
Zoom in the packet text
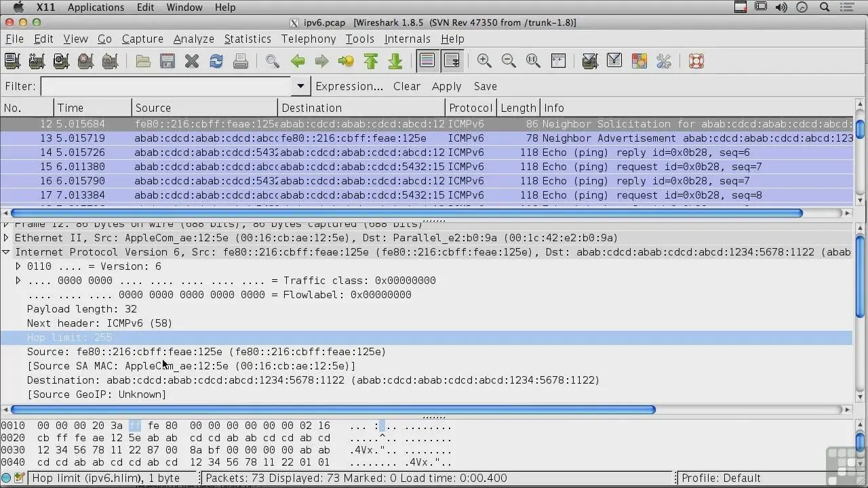[x=484, y=61]
